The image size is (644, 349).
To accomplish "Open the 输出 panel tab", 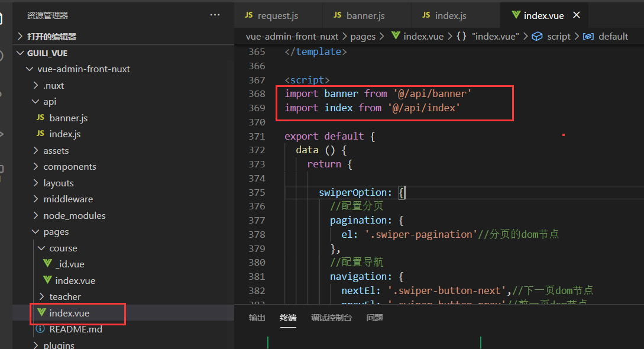I will [x=257, y=318].
